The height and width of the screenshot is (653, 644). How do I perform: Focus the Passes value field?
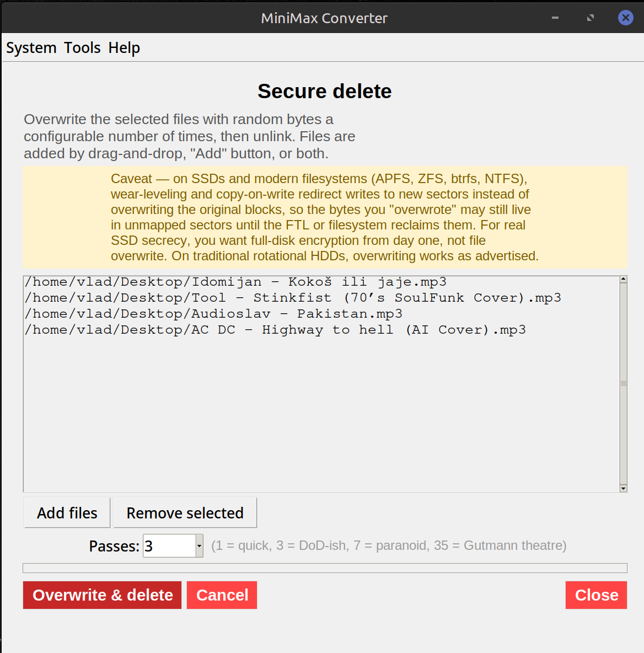pyautogui.click(x=169, y=546)
